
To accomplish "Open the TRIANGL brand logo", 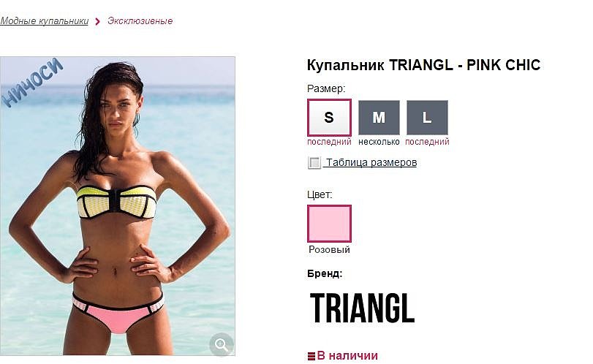I will (362, 308).
